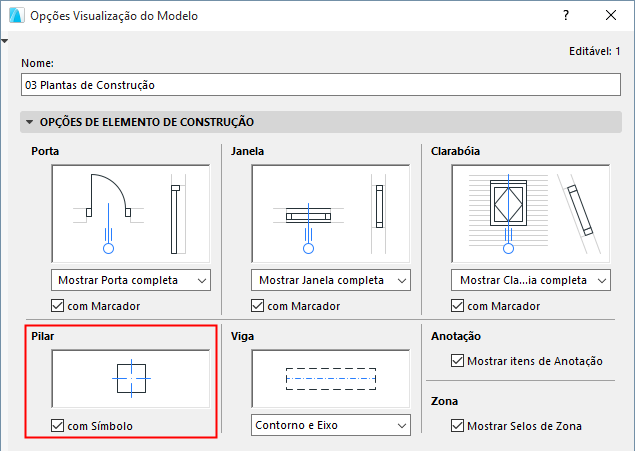Disable Porta com Marcador checkbox

(58, 306)
